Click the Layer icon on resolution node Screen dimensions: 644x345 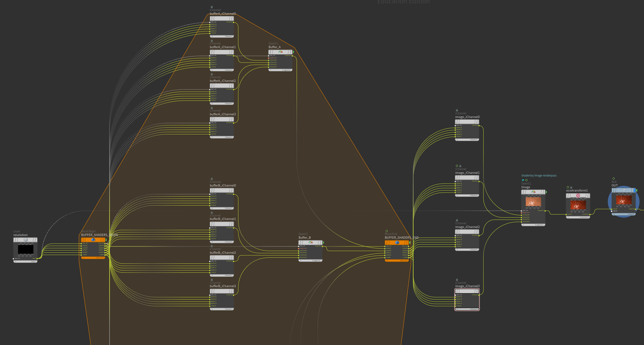click(25, 240)
